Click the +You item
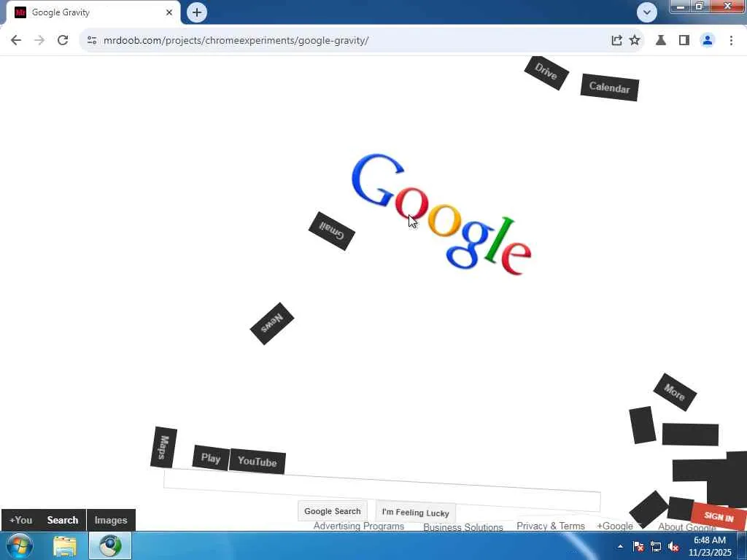The image size is (747, 560). coord(20,520)
